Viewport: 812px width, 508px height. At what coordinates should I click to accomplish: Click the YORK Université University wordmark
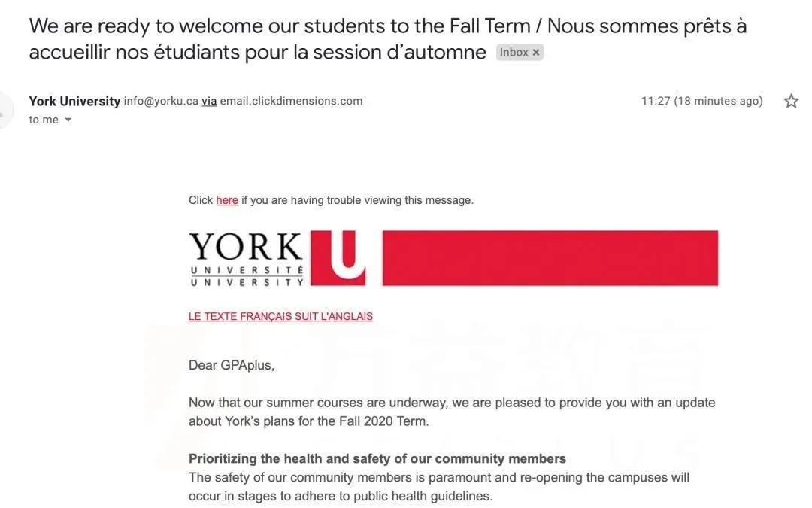(x=247, y=259)
